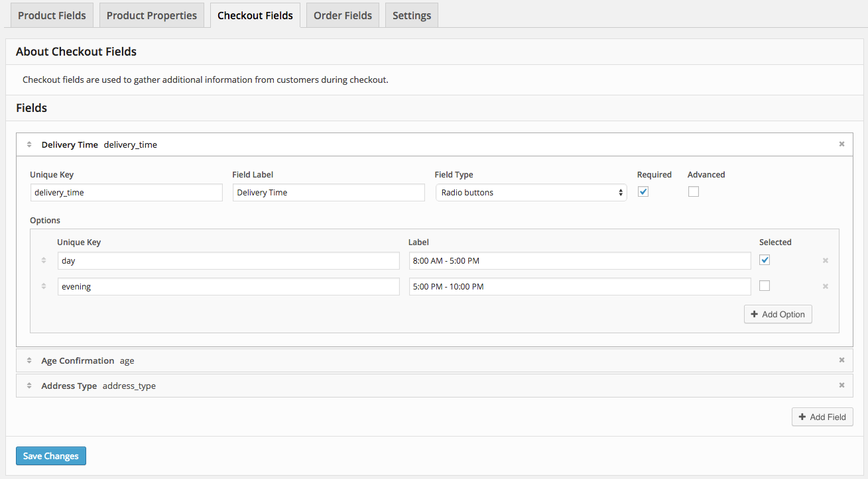Switch to the Product Fields tab
Image resolution: width=868 pixels, height=479 pixels.
tap(52, 15)
